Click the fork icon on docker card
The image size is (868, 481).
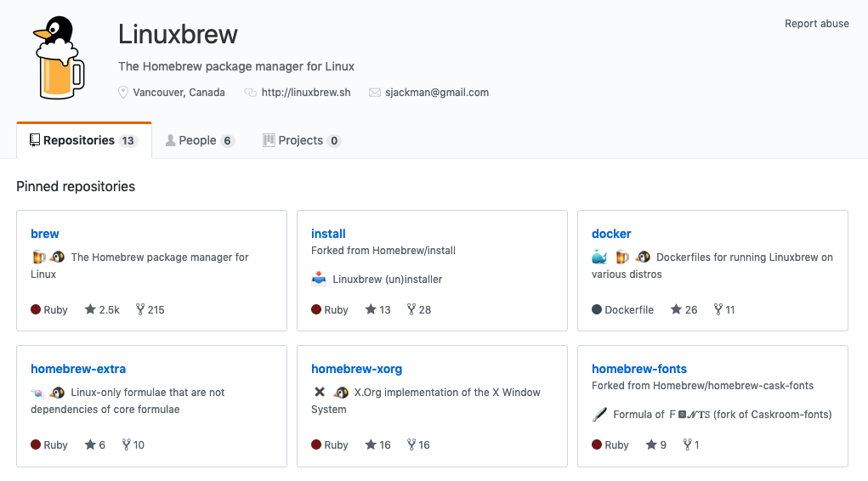718,308
